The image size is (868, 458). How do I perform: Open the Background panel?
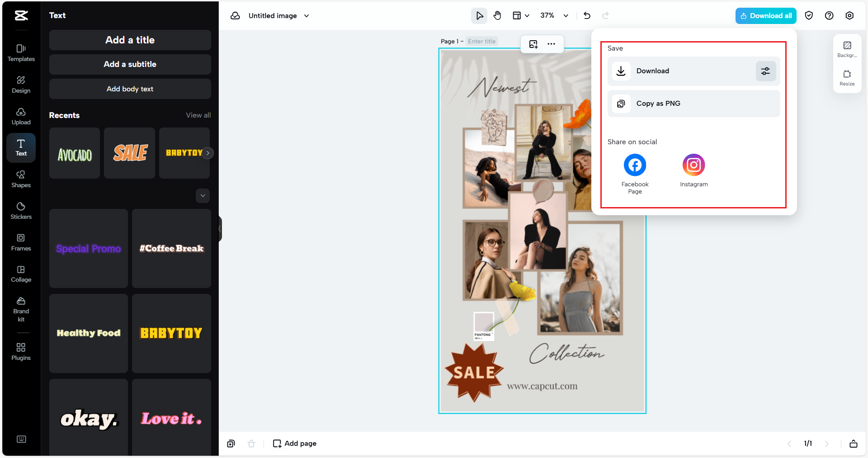click(847, 49)
